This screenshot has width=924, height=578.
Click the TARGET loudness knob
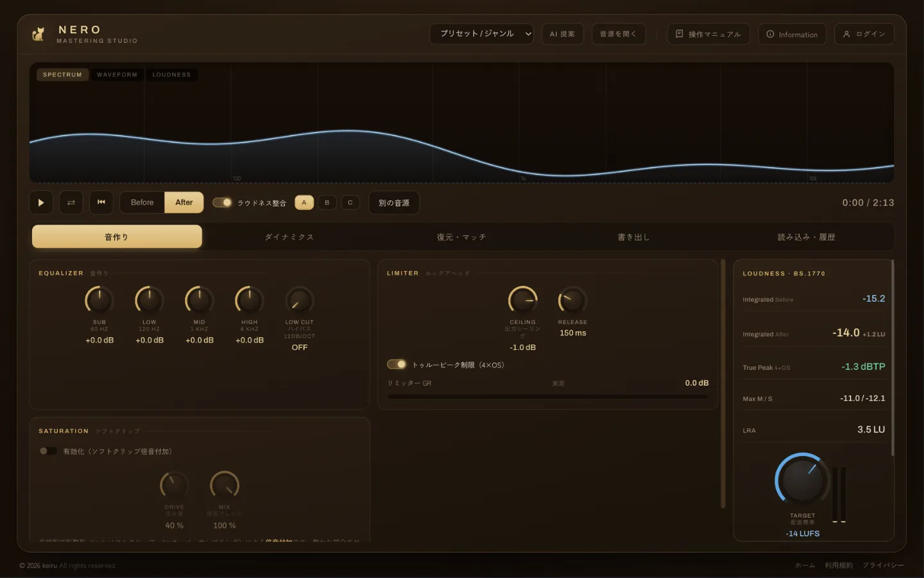click(x=802, y=480)
